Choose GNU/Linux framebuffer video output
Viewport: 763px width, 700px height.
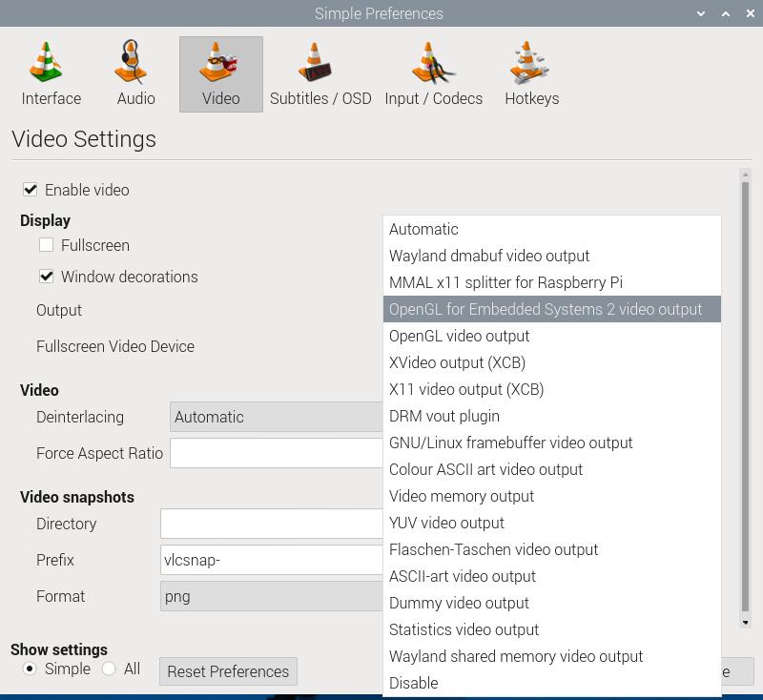point(552,443)
